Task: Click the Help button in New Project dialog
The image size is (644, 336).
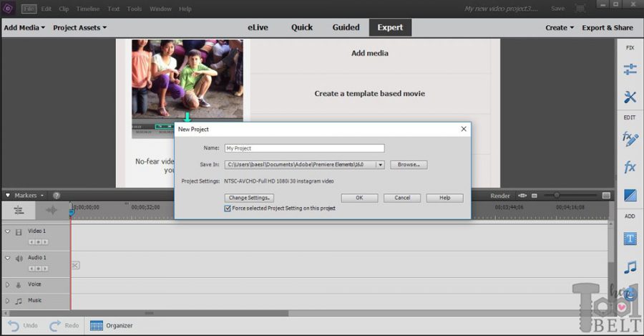Action: tap(445, 198)
